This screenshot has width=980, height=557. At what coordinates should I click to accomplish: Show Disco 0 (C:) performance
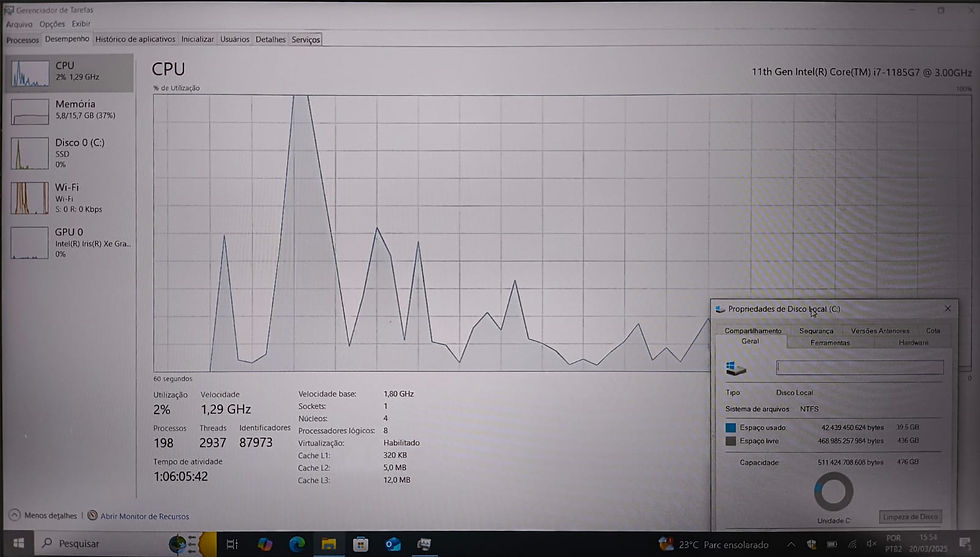69,153
